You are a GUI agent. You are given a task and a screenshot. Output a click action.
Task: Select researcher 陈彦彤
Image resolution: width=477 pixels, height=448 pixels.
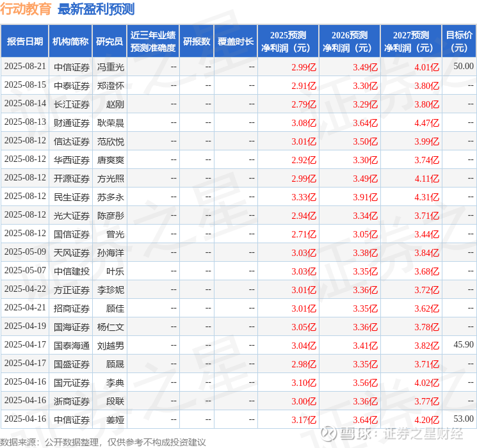coord(110,216)
